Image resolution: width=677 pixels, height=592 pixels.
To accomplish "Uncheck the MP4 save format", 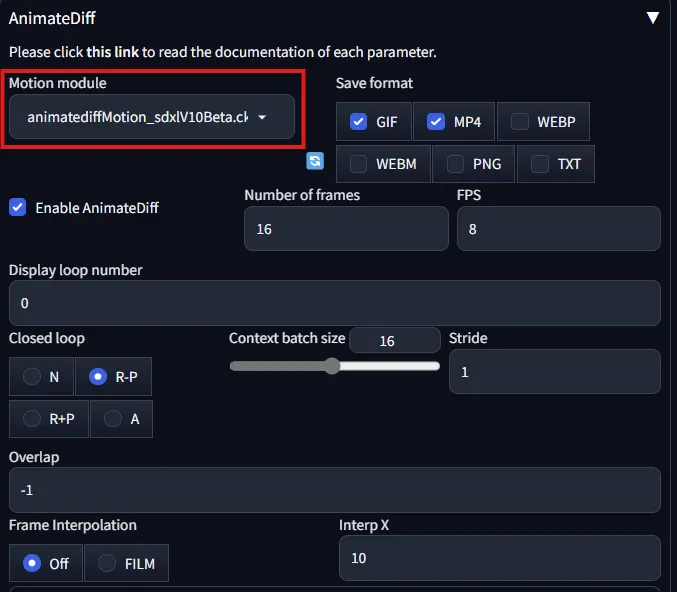I will [x=436, y=122].
